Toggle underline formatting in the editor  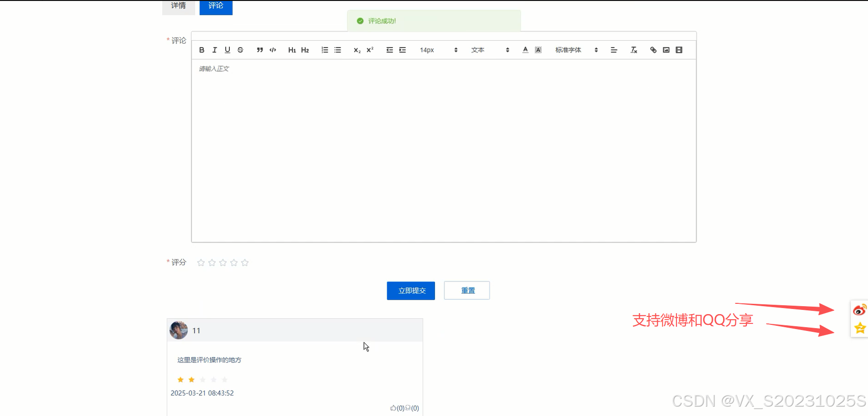click(228, 50)
